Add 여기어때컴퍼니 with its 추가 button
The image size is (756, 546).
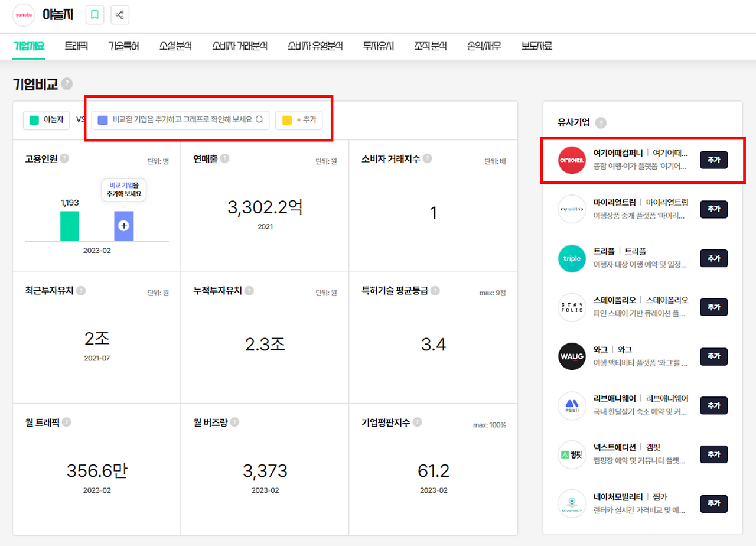tap(713, 160)
